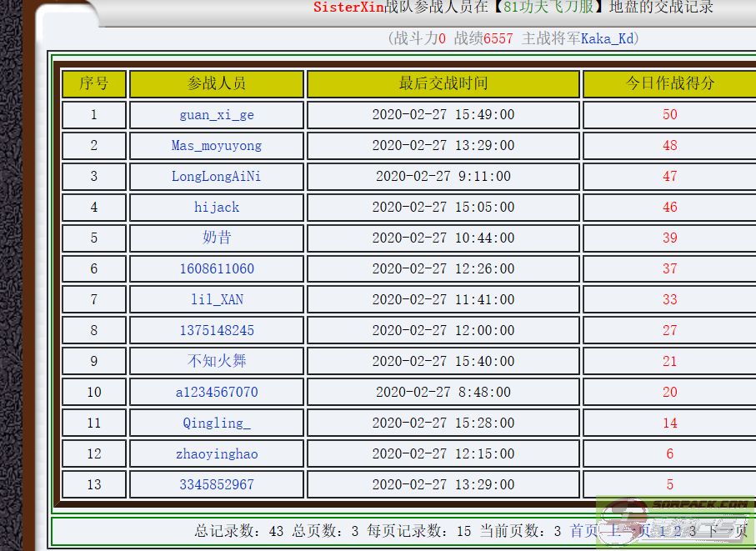The image size is (756, 551).
Task: Go to first page via 首页
Action: coord(583,531)
